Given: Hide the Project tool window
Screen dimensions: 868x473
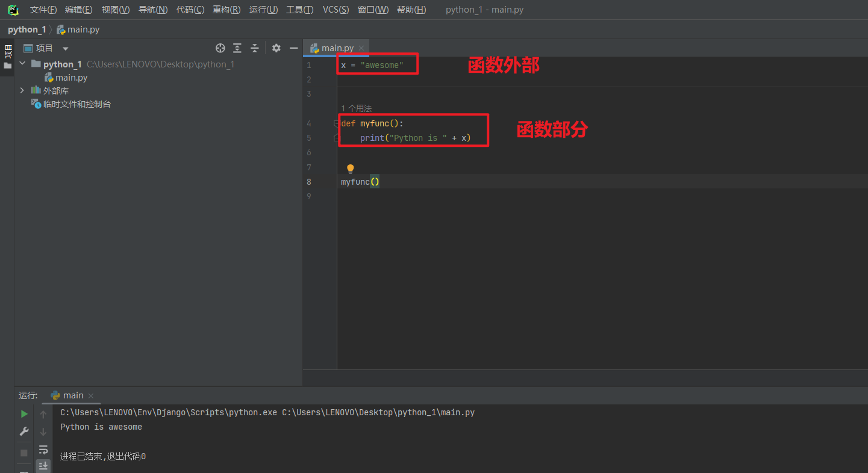Looking at the screenshot, I should [x=294, y=48].
